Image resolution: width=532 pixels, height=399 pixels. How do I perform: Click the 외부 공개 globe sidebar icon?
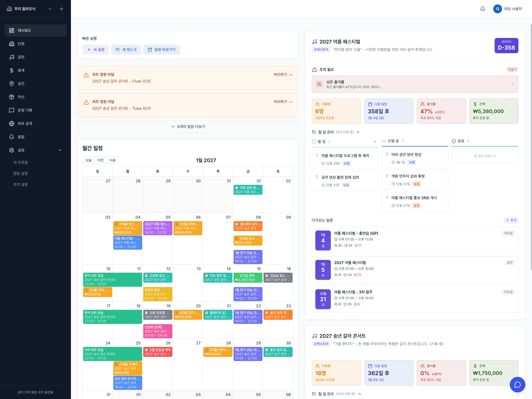[x=11, y=123]
